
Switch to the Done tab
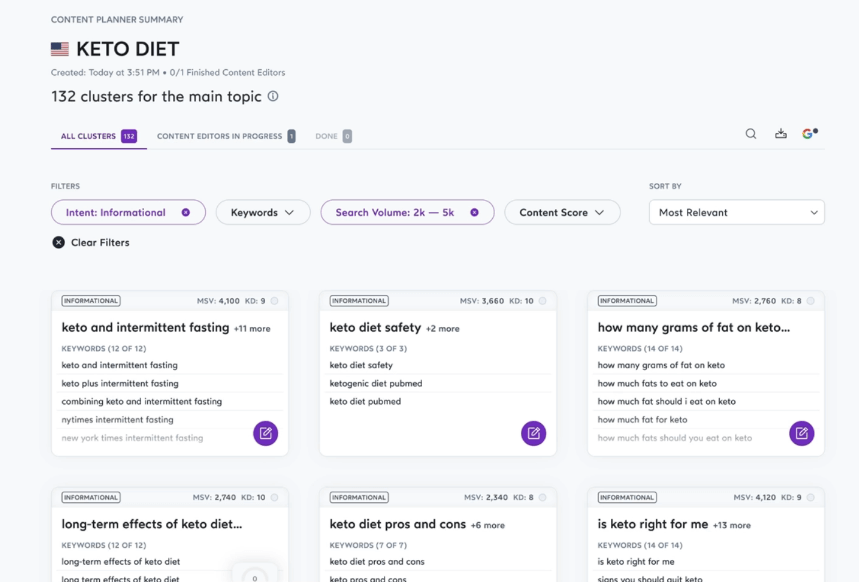coord(333,136)
